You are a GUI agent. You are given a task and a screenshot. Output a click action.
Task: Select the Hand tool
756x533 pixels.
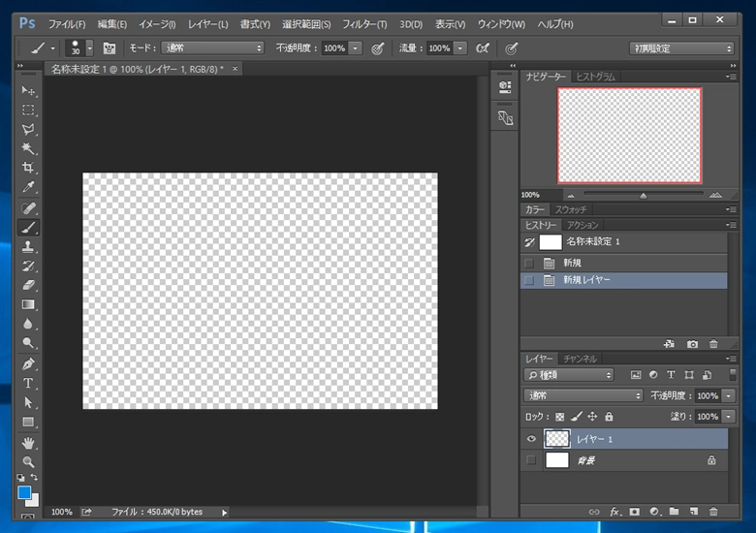coord(28,443)
